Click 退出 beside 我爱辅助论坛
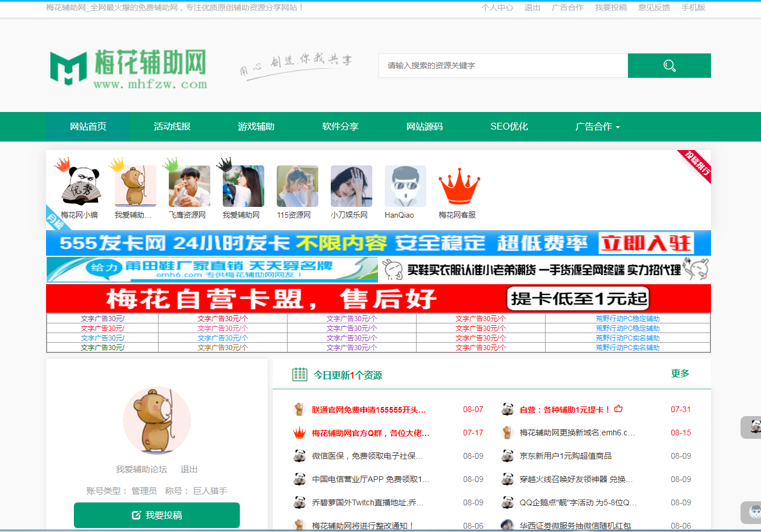The image size is (761, 532). 189,469
